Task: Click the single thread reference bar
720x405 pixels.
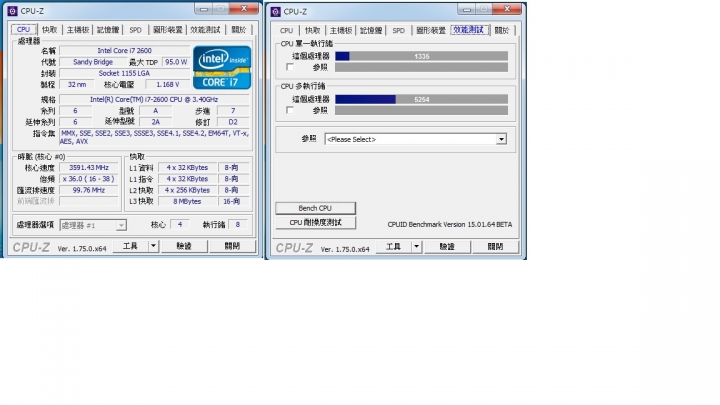Action: 422,68
